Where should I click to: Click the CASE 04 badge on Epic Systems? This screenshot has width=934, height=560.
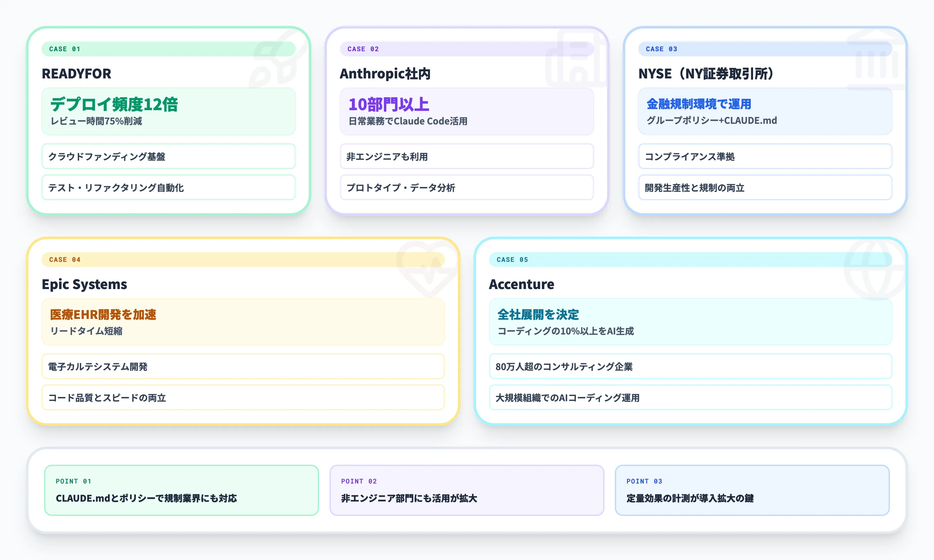64,259
